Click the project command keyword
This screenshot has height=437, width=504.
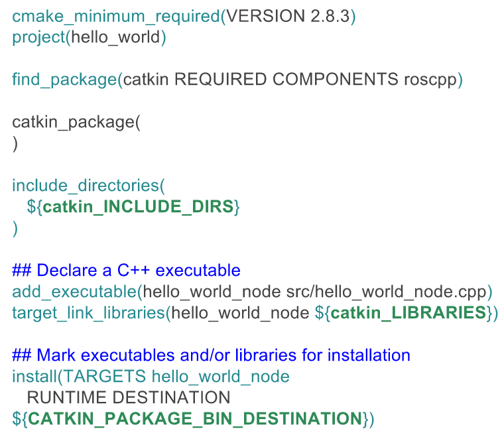38,36
